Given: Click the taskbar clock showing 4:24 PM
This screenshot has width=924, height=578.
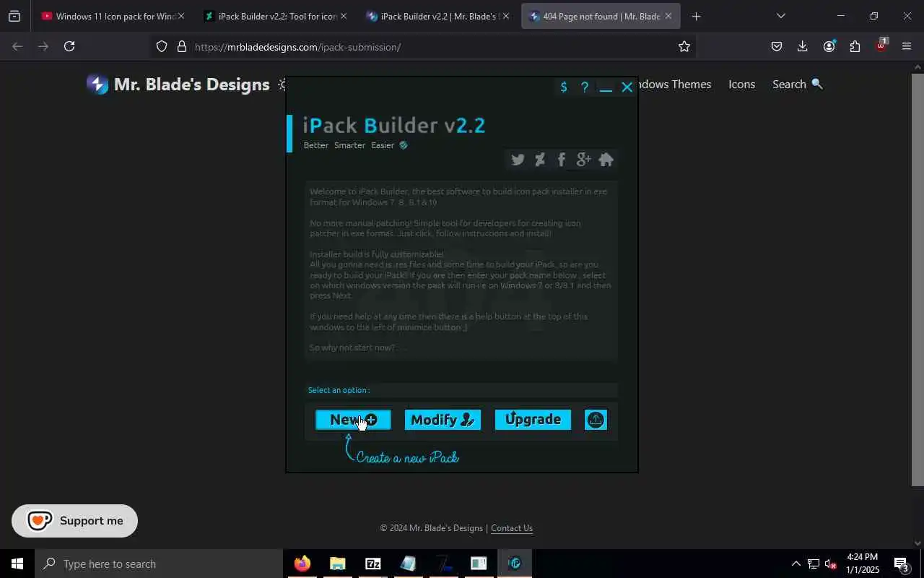Looking at the screenshot, I should (863, 564).
